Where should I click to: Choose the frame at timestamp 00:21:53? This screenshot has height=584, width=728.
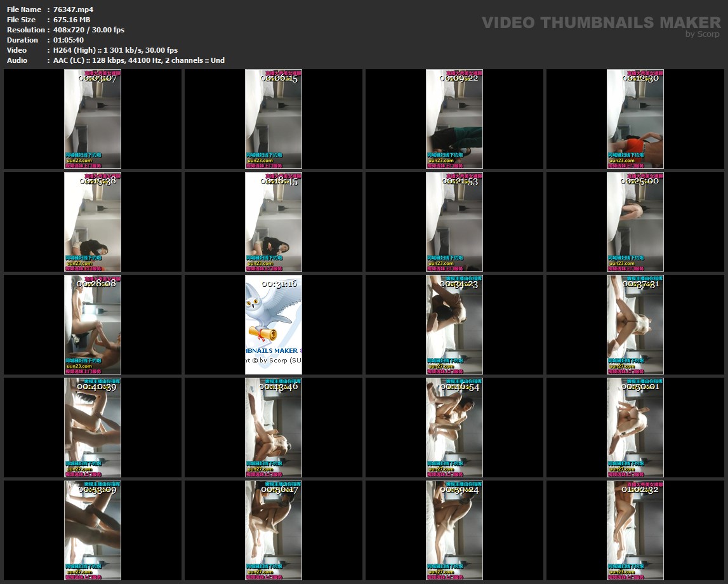click(x=454, y=223)
